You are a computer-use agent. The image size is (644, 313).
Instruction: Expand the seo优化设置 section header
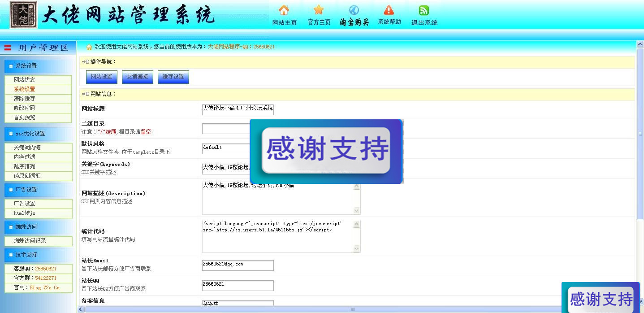point(38,134)
